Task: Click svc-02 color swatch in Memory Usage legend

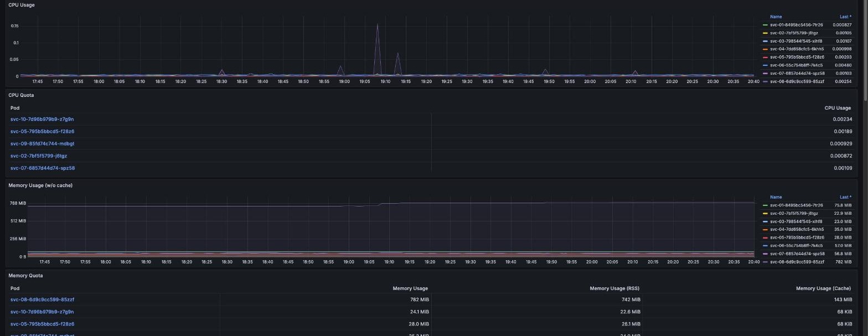Action: (x=765, y=214)
